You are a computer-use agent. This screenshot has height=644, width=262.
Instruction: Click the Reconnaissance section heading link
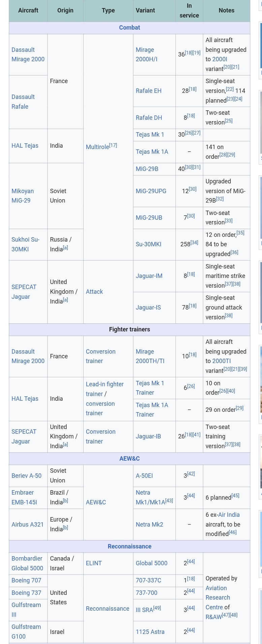tap(130, 546)
